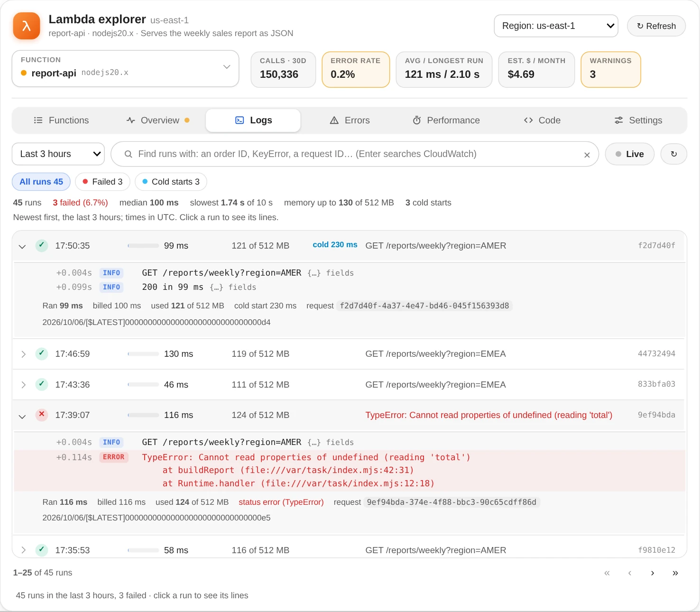Click the ERROR level badge
Image resolution: width=700 pixels, height=612 pixels.
click(114, 457)
